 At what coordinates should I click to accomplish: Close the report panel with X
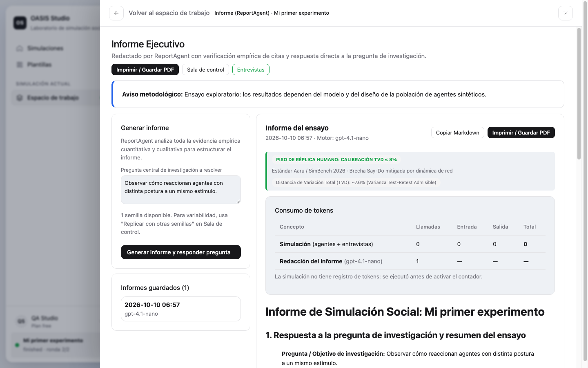[x=566, y=13]
